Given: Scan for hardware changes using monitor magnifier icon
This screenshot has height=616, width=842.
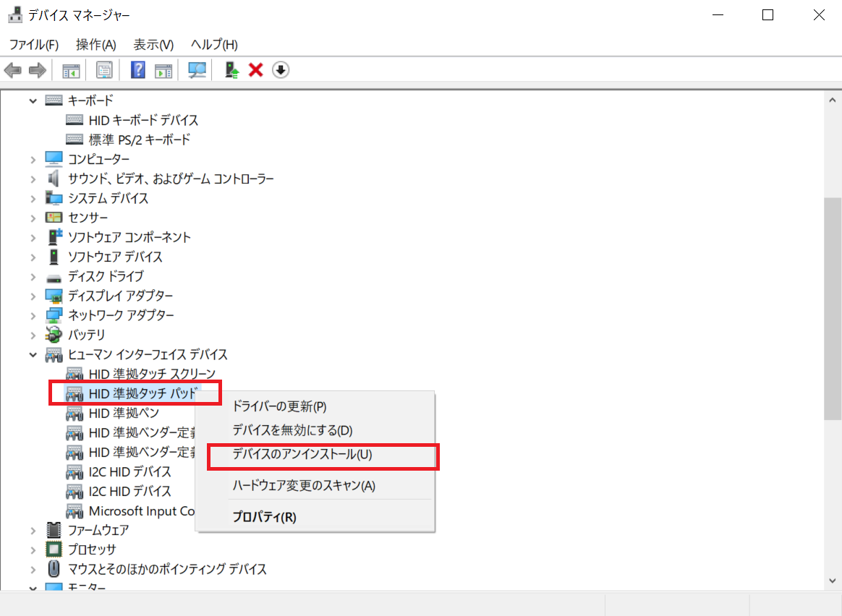Looking at the screenshot, I should (197, 70).
